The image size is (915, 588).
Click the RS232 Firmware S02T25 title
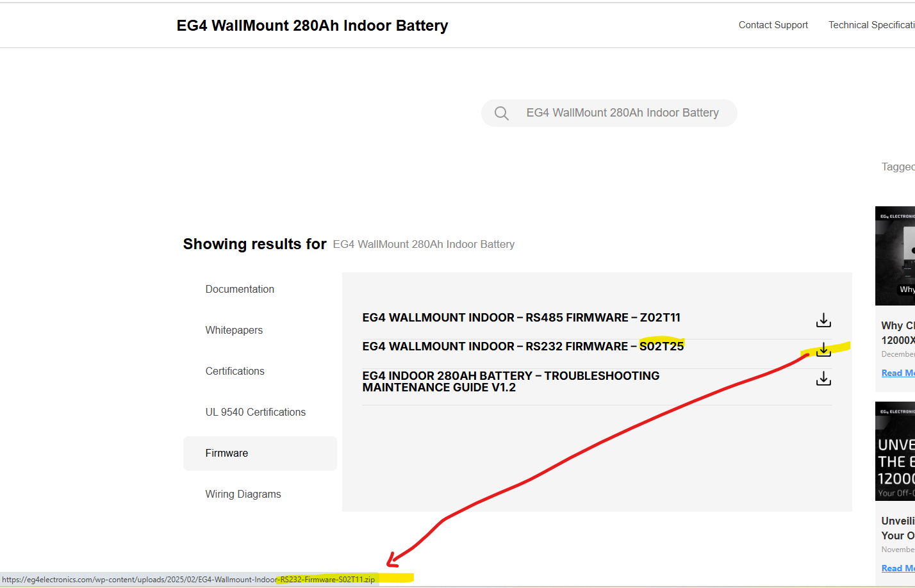click(522, 347)
